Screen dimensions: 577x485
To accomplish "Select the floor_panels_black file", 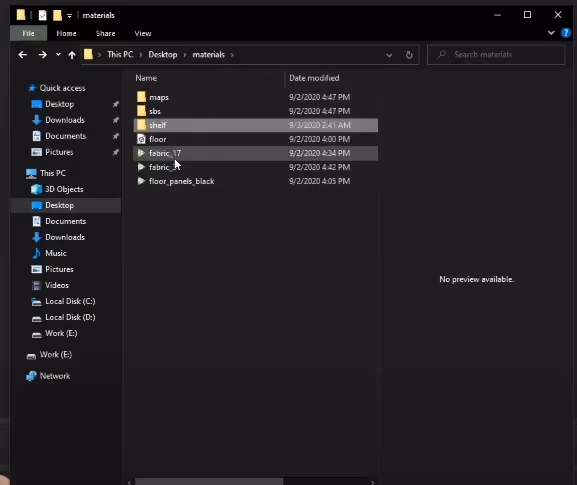I will [255, 181].
